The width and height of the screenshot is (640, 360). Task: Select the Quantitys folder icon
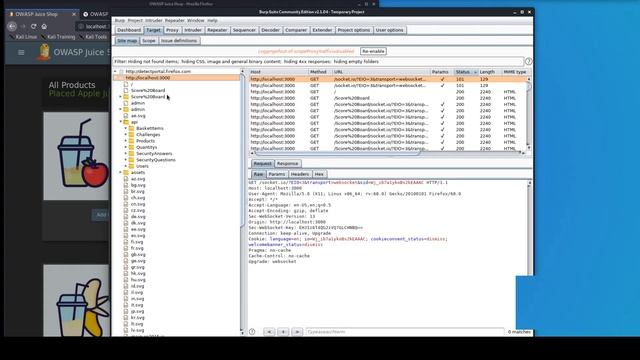[x=131, y=147]
